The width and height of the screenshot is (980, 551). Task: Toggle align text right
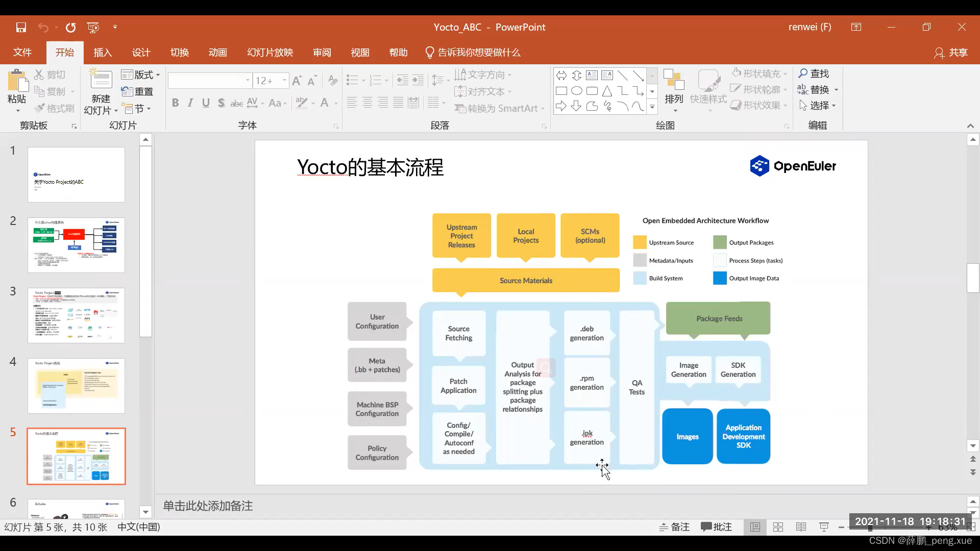pyautogui.click(x=383, y=103)
